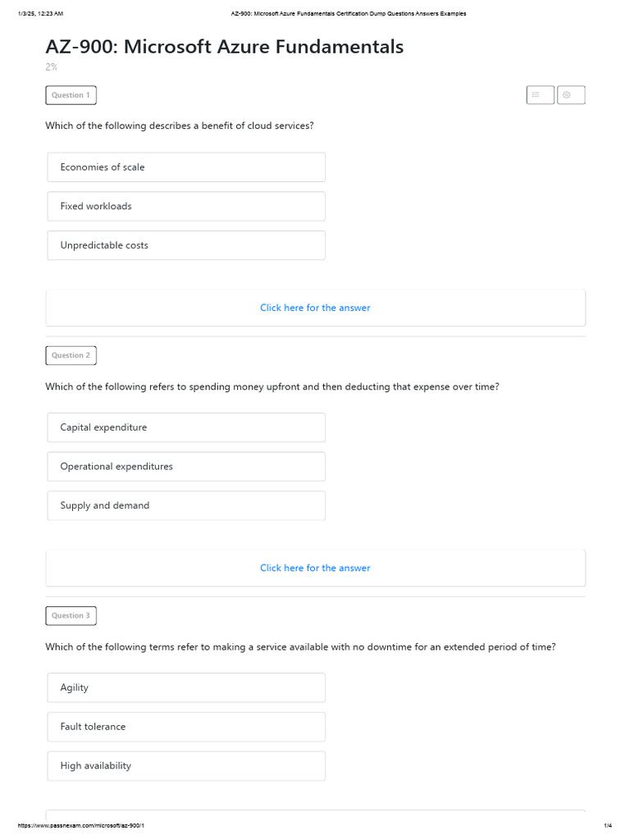Viewport: 630px width, 840px height.
Task: Select the 'Capital expenditure' option
Action: click(x=186, y=427)
